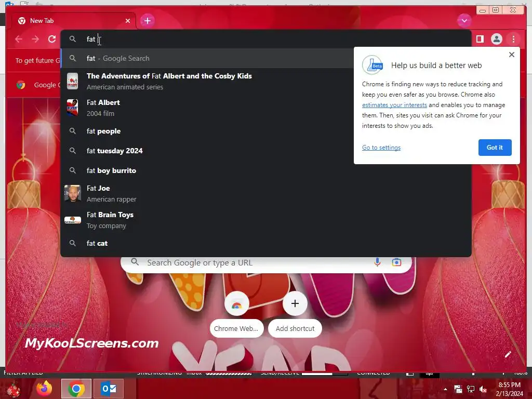Open the clock showing 8:55 PM
This screenshot has height=399, width=532.
[509, 389]
